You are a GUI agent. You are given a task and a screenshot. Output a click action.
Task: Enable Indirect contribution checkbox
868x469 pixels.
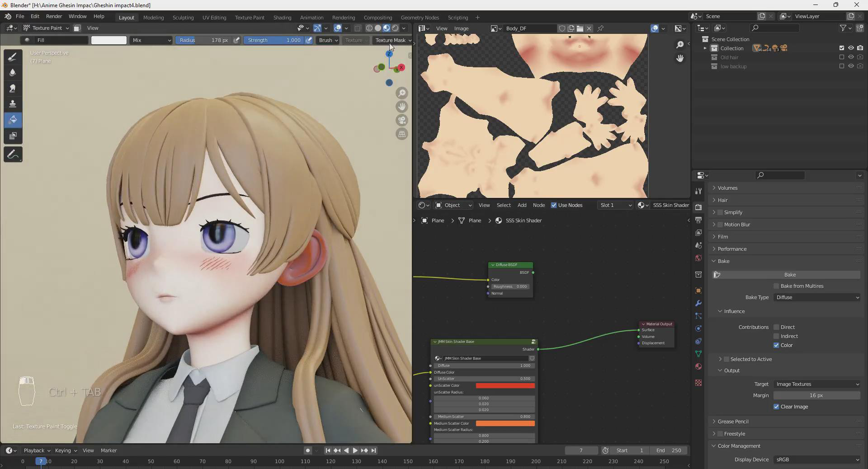(776, 336)
